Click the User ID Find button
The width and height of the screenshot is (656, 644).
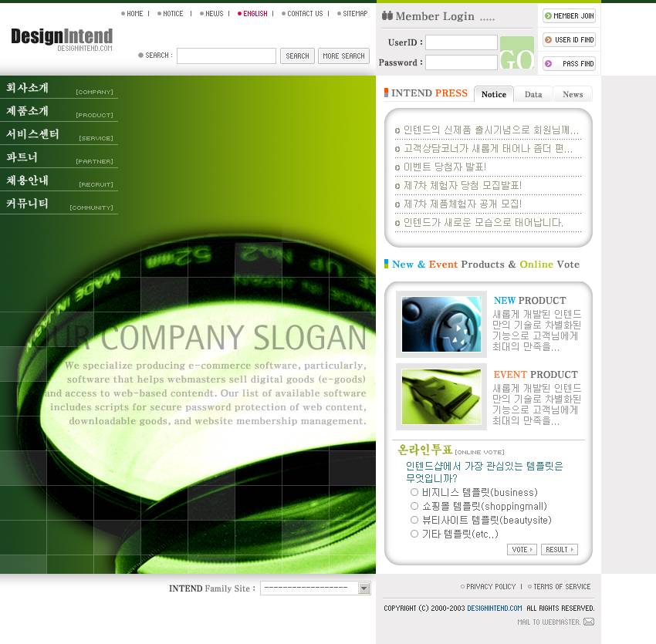569,39
